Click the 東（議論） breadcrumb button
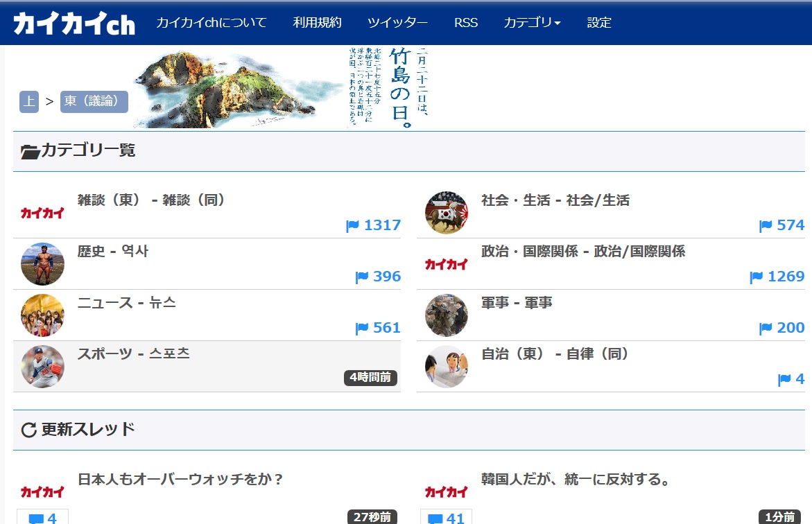The height and width of the screenshot is (524, 812). pos(94,101)
